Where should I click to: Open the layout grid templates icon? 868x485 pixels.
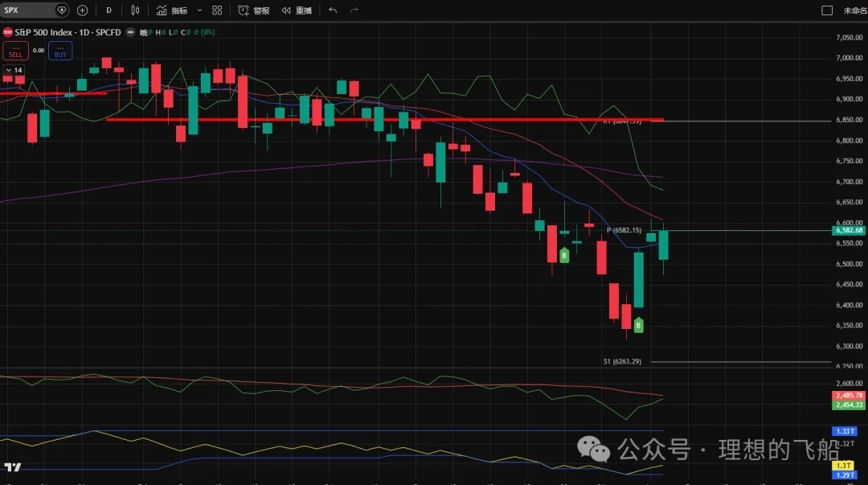pos(217,10)
